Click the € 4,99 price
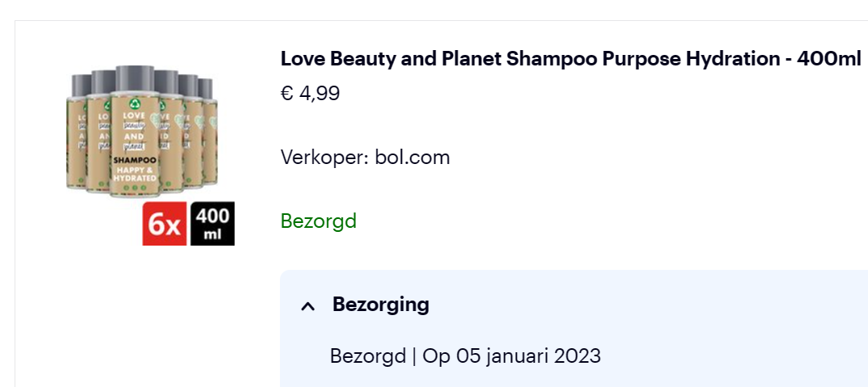The image size is (868, 387). [x=311, y=94]
